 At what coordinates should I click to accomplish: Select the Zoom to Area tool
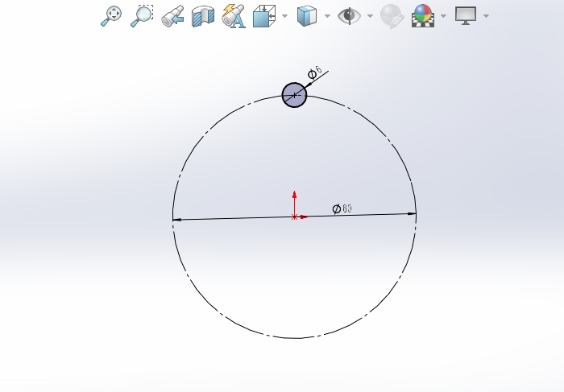coord(142,16)
